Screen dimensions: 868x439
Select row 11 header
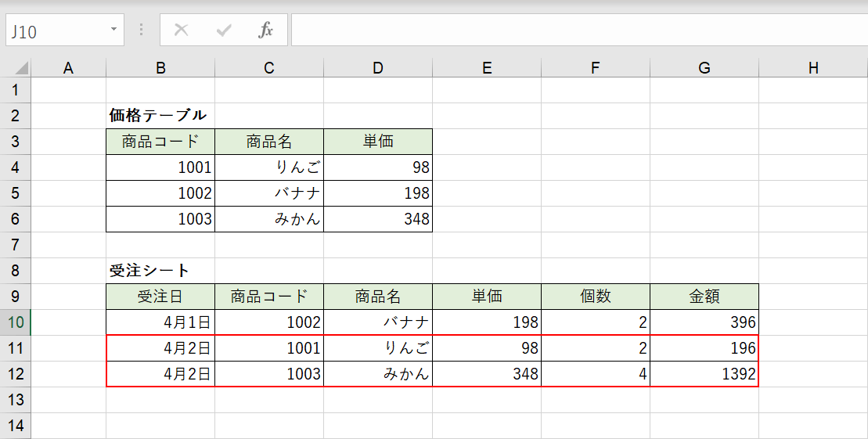15,348
